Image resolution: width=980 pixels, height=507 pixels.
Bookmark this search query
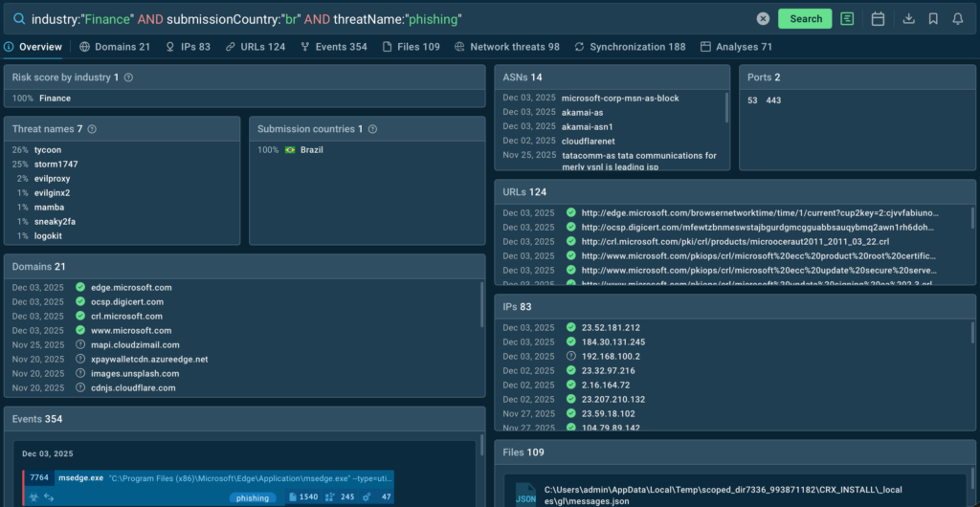point(933,18)
